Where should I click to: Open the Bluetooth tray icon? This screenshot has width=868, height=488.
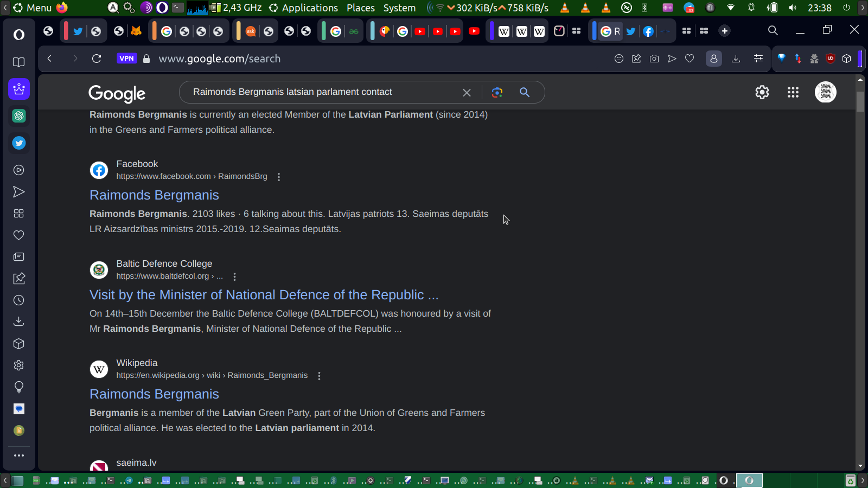pos(644,8)
